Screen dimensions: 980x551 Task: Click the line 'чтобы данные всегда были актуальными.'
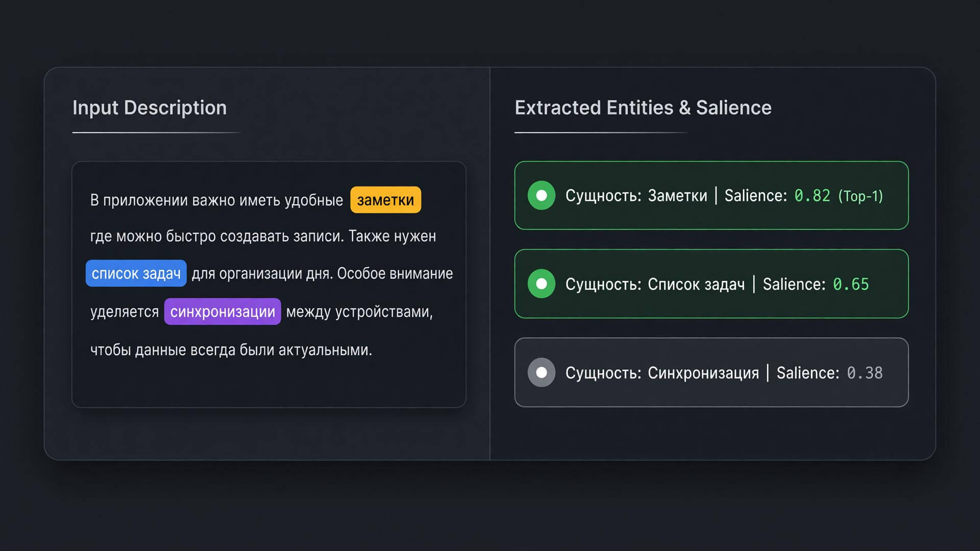pos(231,349)
